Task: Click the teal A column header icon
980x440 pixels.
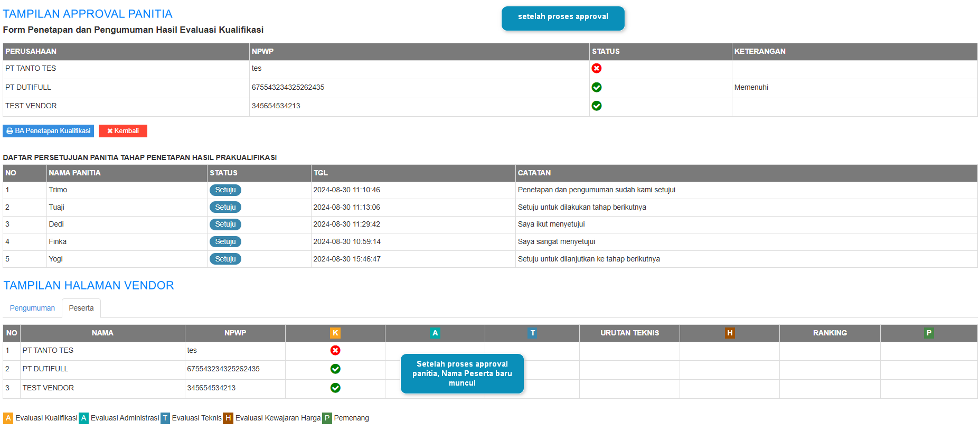Action: click(x=435, y=333)
